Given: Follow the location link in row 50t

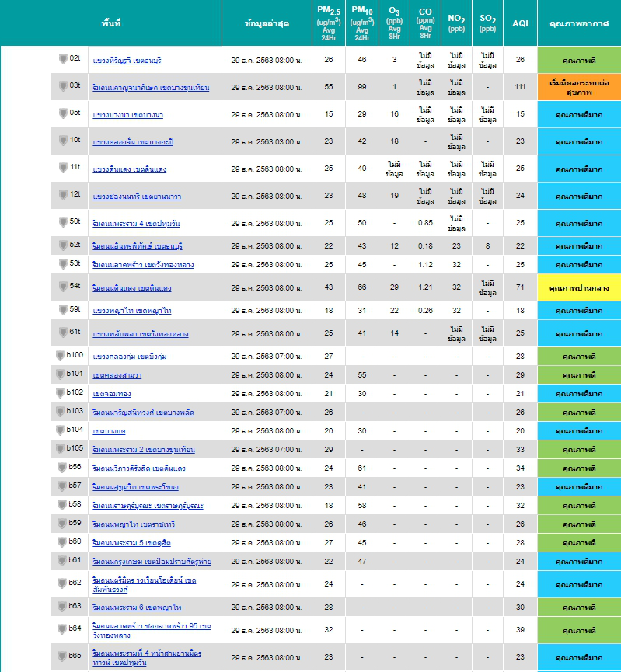Looking at the screenshot, I should coord(136,224).
